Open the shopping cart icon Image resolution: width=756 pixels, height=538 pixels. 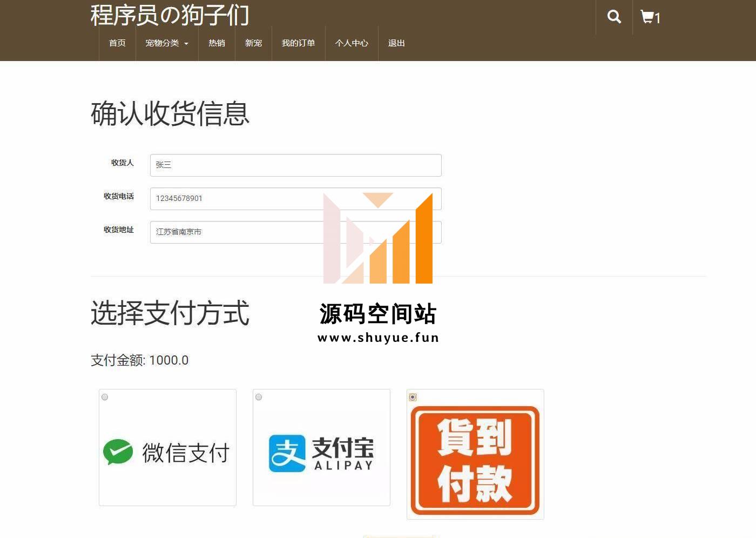click(650, 17)
